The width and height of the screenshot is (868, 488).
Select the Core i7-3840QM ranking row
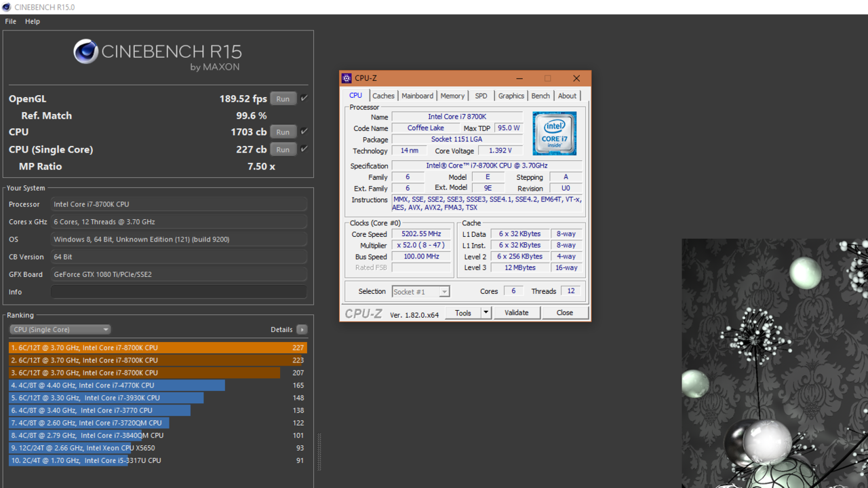(x=158, y=436)
